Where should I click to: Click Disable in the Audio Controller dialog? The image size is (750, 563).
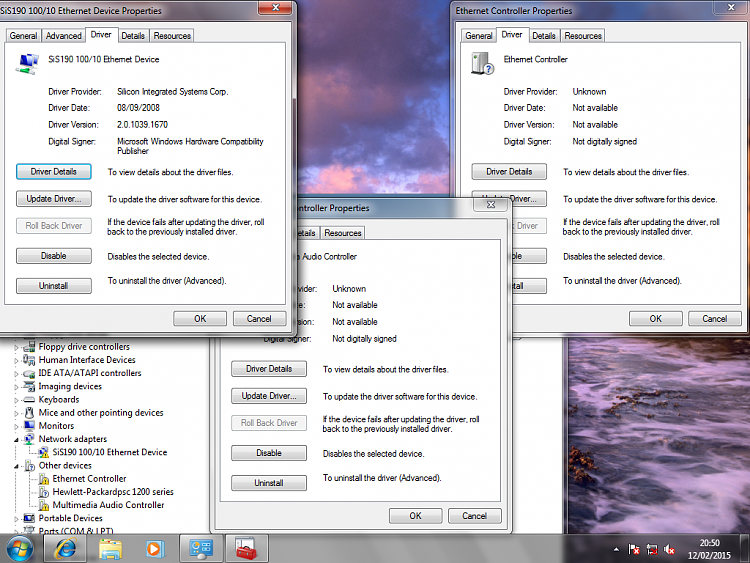269,453
